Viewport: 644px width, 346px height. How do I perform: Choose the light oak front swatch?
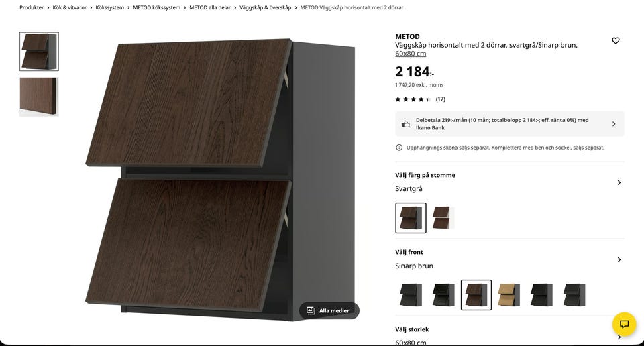[508, 295]
